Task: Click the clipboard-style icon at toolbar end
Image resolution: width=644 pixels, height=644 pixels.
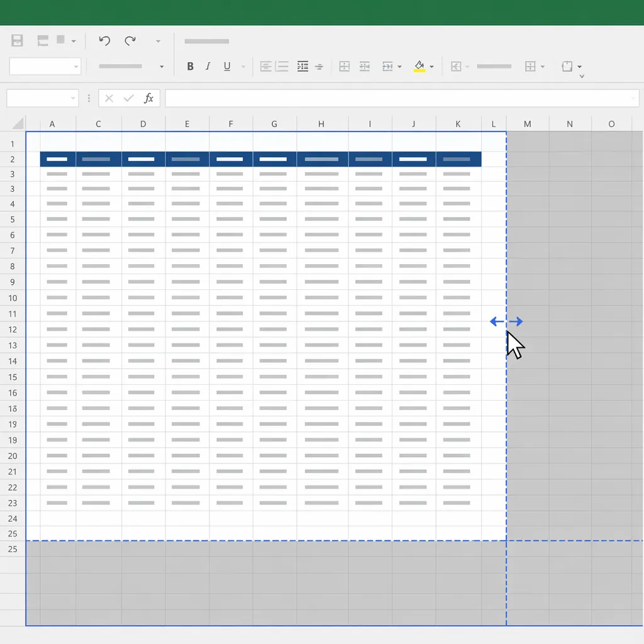Action: pos(567,66)
